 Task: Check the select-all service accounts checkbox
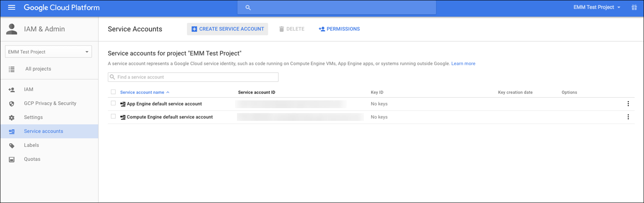(x=113, y=92)
